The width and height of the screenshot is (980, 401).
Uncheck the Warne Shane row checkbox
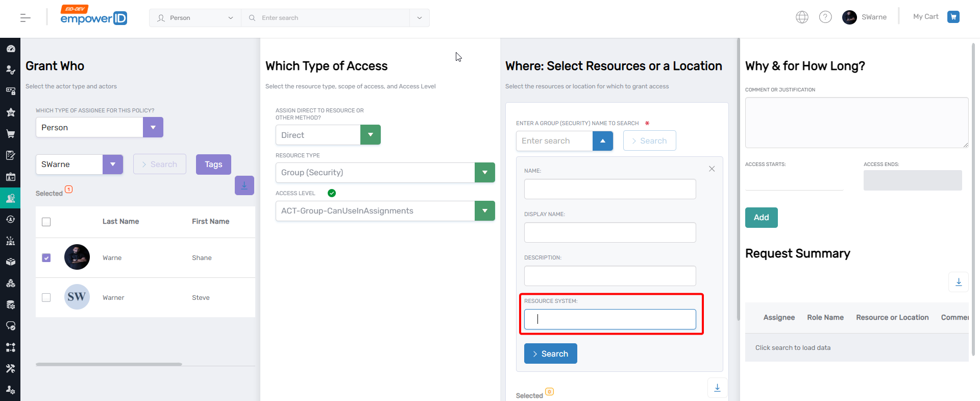[46, 258]
